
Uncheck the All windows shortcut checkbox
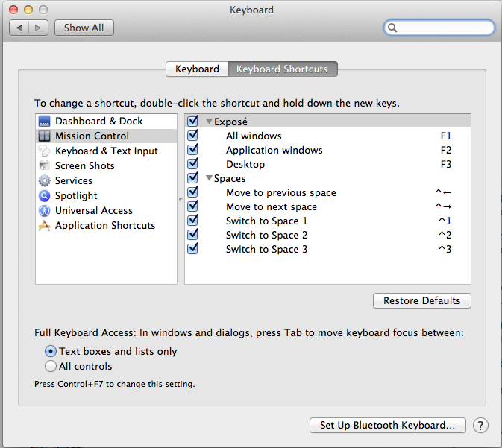192,136
